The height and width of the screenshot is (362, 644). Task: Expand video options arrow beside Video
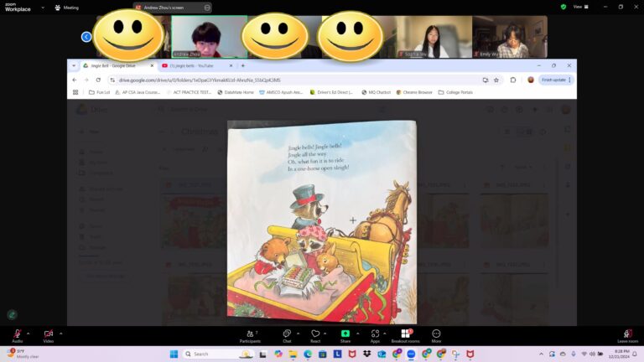point(60,334)
